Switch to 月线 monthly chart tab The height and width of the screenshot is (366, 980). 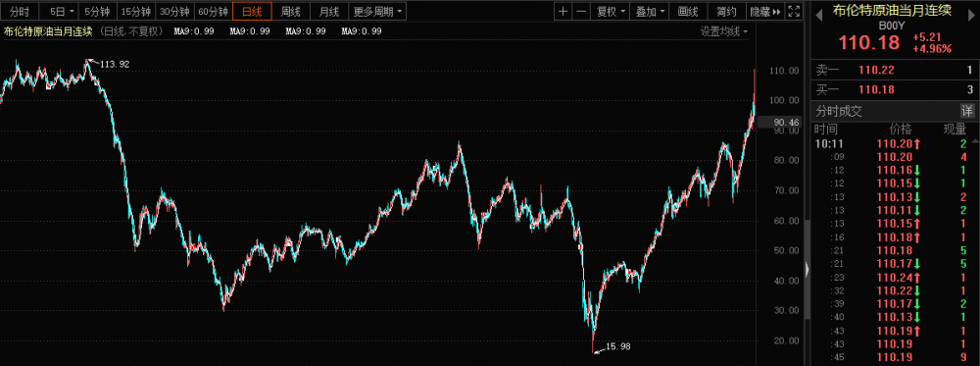(x=328, y=11)
